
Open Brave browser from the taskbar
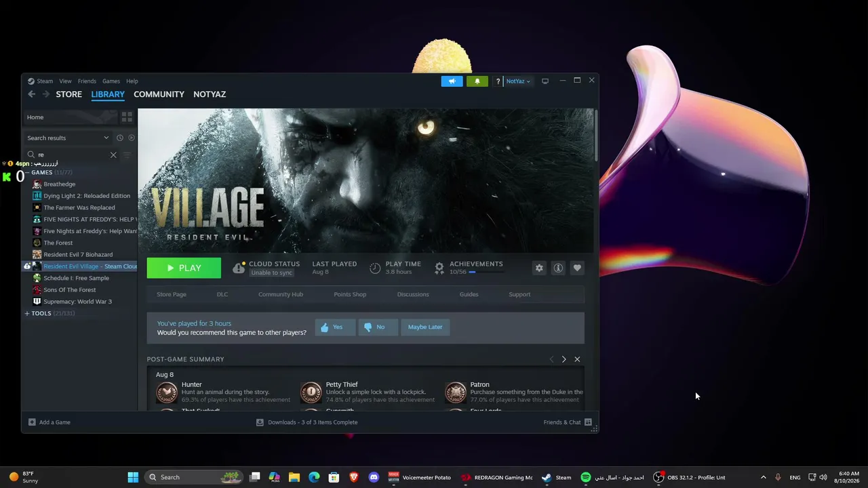click(x=354, y=477)
